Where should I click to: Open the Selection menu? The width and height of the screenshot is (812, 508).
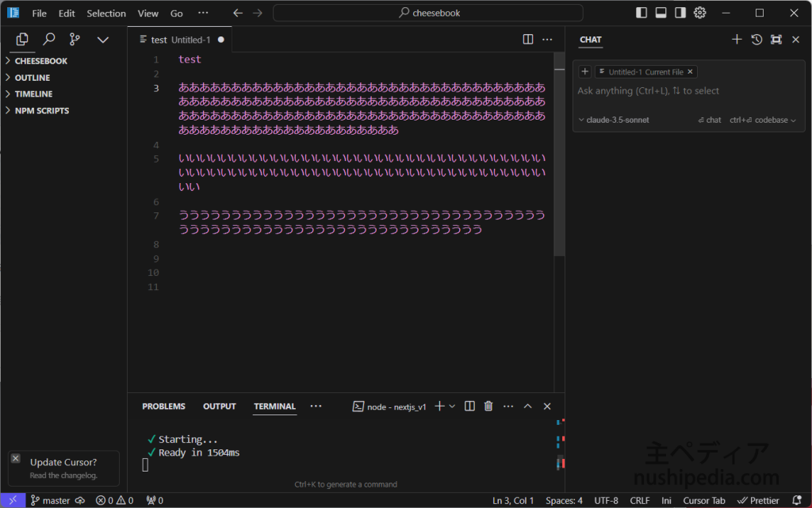106,13
